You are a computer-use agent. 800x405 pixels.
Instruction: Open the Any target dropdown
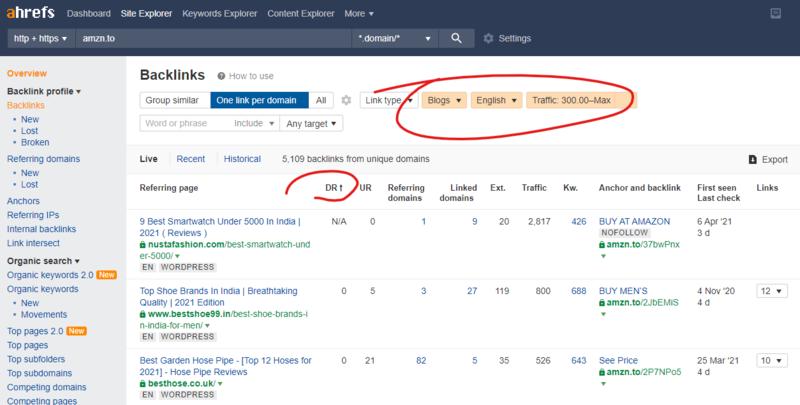(311, 123)
